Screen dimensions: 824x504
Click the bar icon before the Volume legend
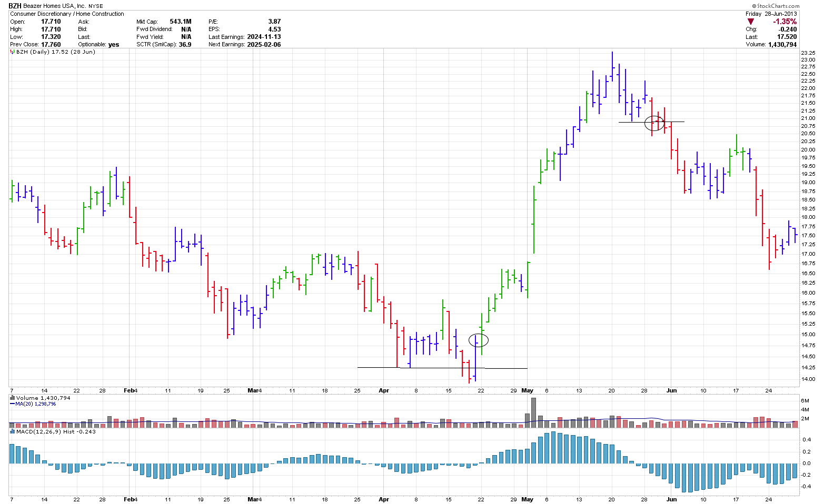13,398
